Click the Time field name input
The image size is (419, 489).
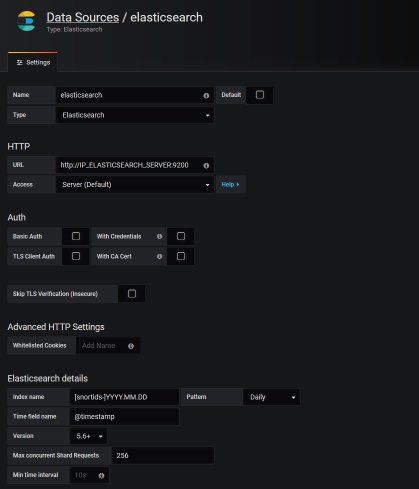coord(124,417)
